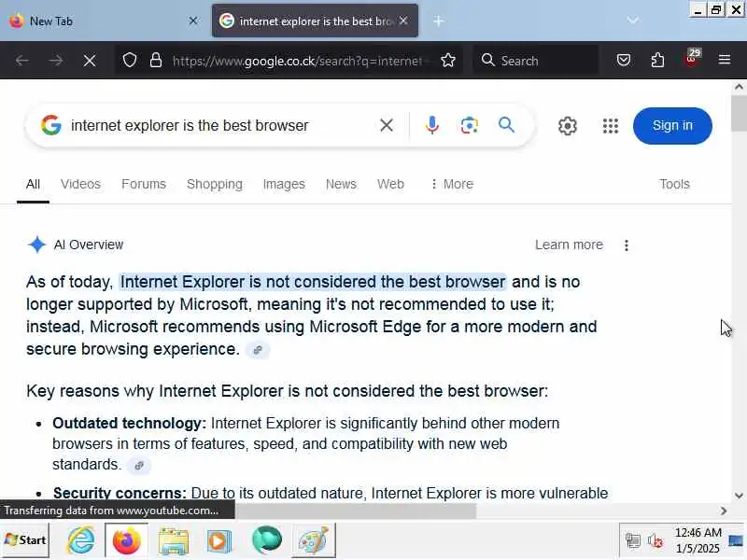Screen dimensions: 747x560
Task: Submit search with magnifier icon
Action: (x=506, y=125)
